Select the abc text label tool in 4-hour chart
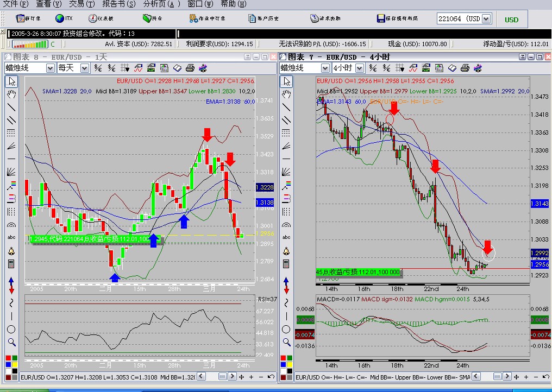Screen dimensions: 552x392 click(286, 237)
